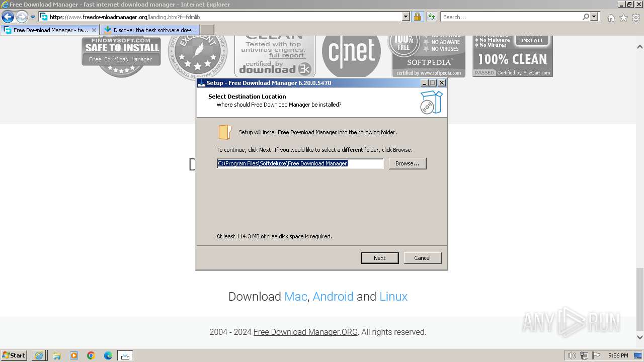Click the 'At least 114.3 MB' disk space text
Image resolution: width=644 pixels, height=362 pixels.
274,236
